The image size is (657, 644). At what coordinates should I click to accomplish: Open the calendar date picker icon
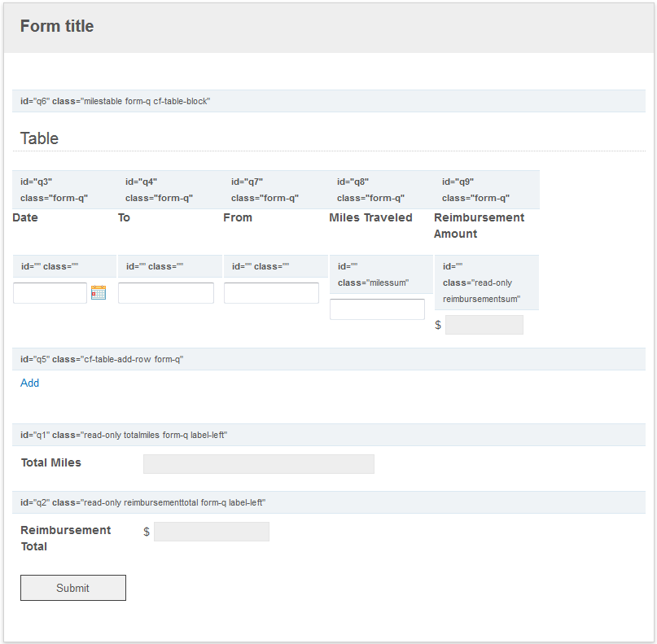[x=99, y=292]
